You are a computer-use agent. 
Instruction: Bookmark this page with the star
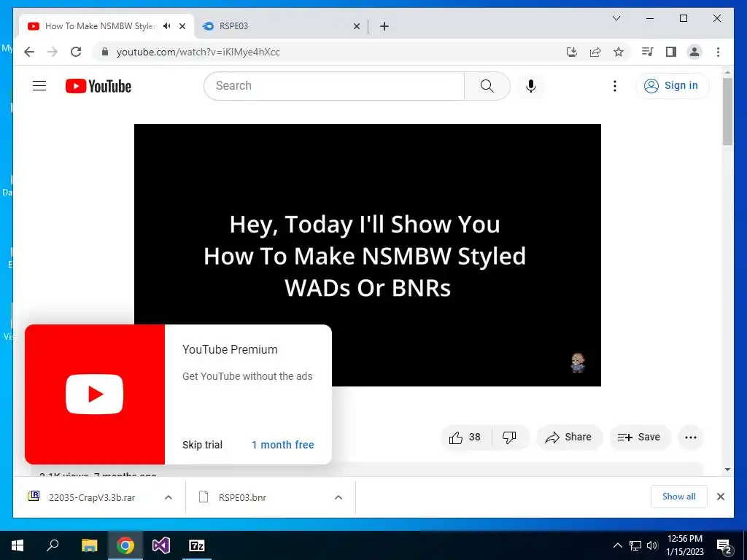tap(619, 52)
